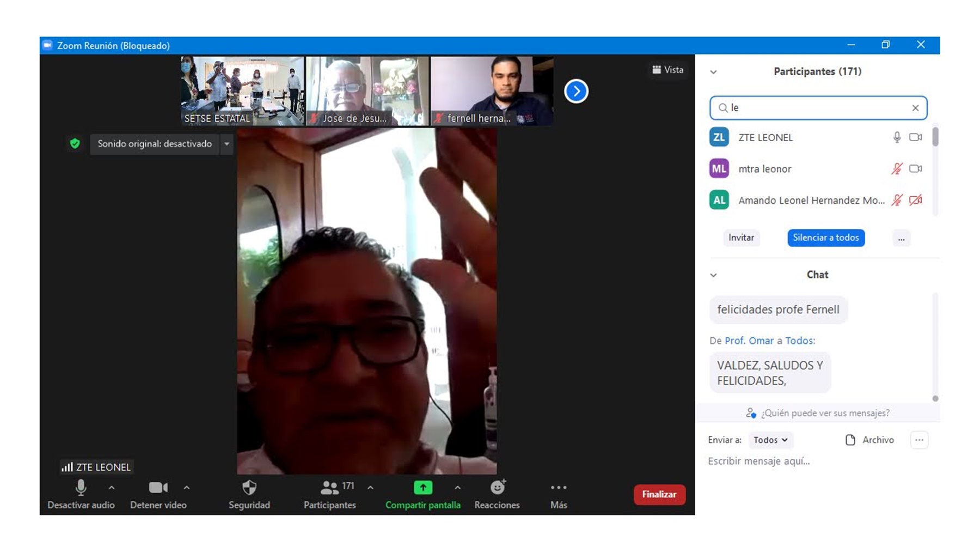980x552 pixels.
Task: Open the Más three-dots menu
Action: [559, 494]
